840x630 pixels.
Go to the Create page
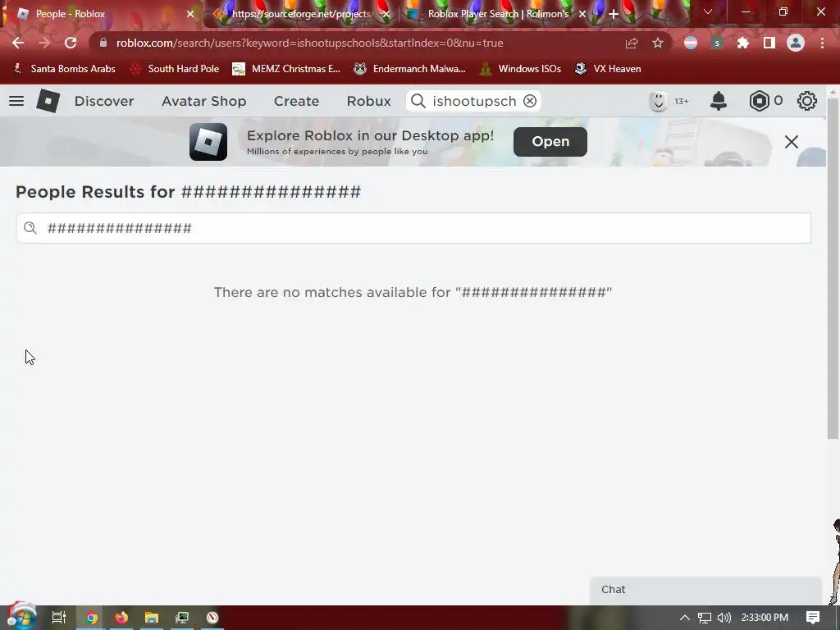[x=296, y=101]
